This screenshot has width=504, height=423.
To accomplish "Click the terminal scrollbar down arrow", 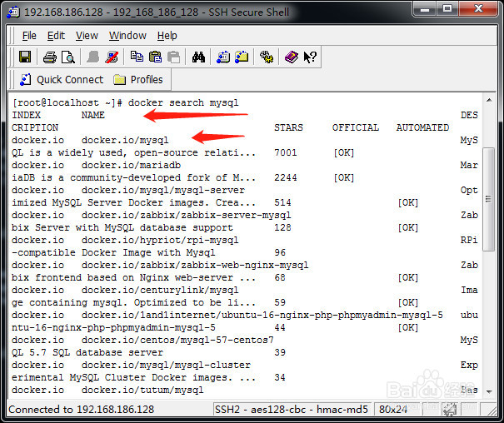I will click(489, 391).
